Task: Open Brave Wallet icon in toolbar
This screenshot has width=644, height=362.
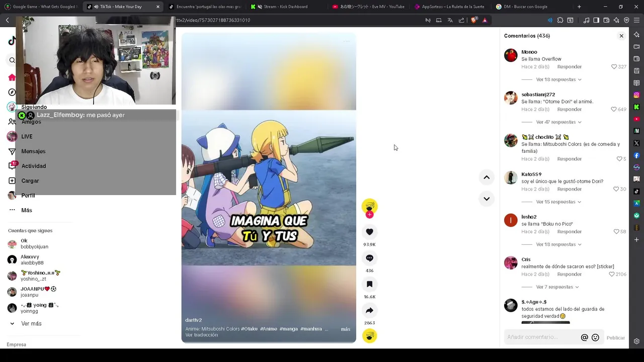Action: [606, 20]
